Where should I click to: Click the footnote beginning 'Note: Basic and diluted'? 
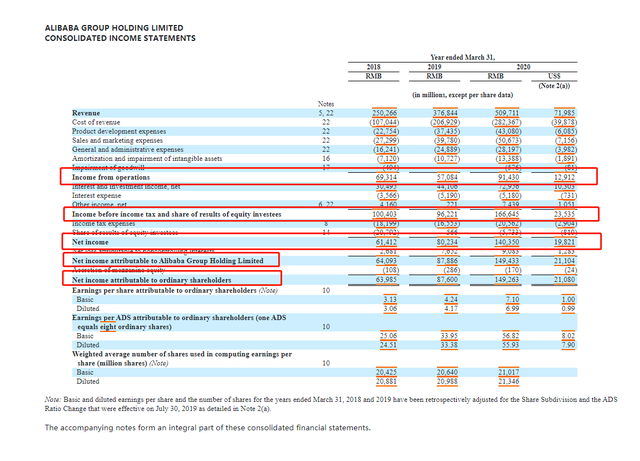(331, 403)
